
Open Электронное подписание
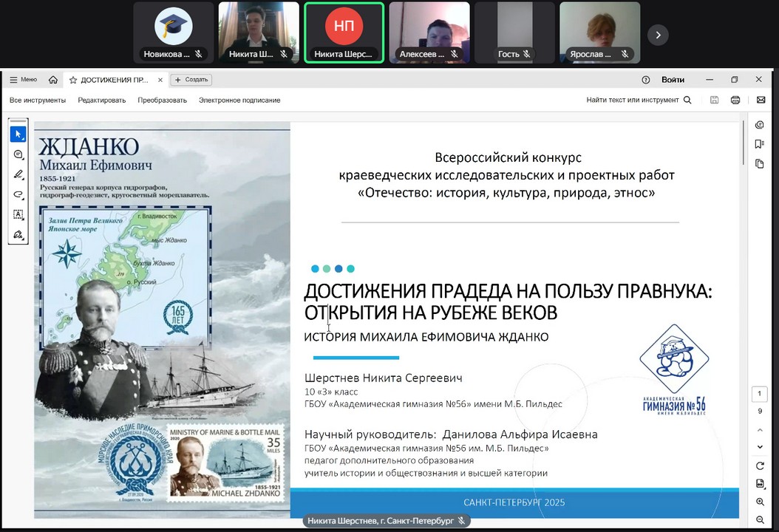239,100
